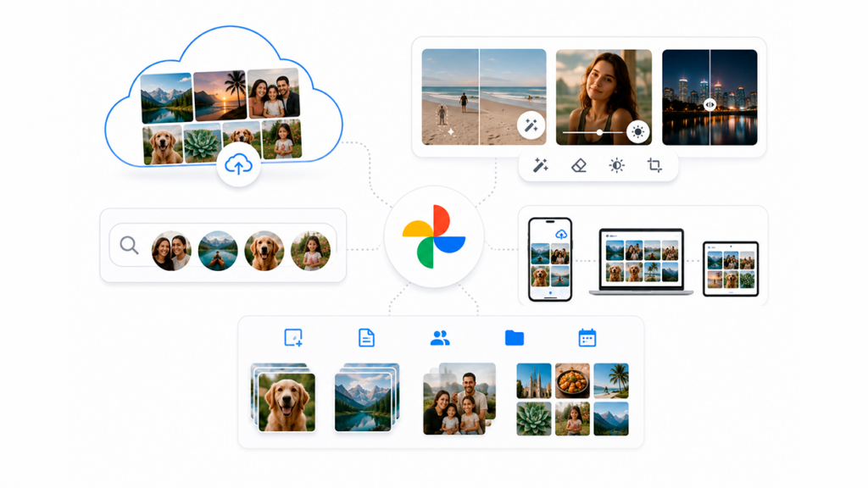This screenshot has width=868, height=488.
Task: Open the palm tree beach photo in the bottom grid
Action: (x=611, y=380)
